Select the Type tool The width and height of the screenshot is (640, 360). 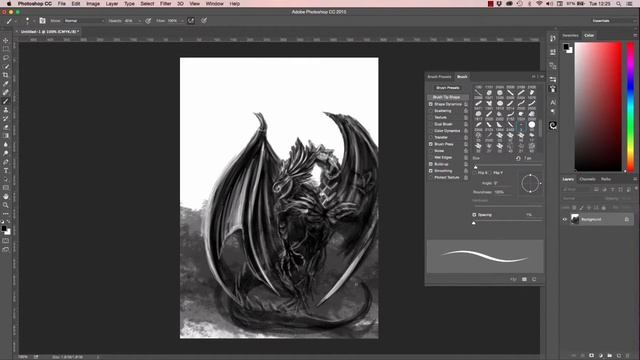6,171
